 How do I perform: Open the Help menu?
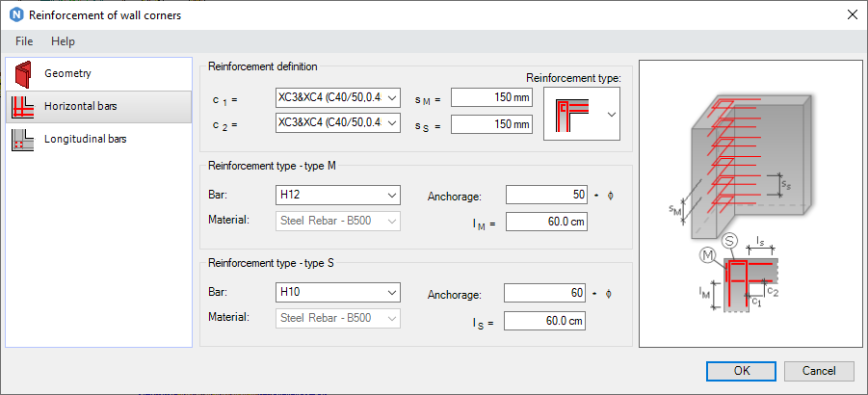63,41
